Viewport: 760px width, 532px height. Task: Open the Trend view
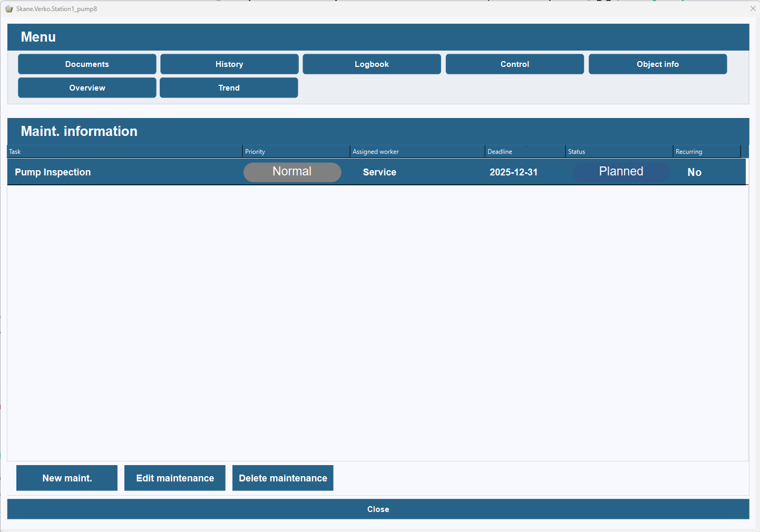229,88
